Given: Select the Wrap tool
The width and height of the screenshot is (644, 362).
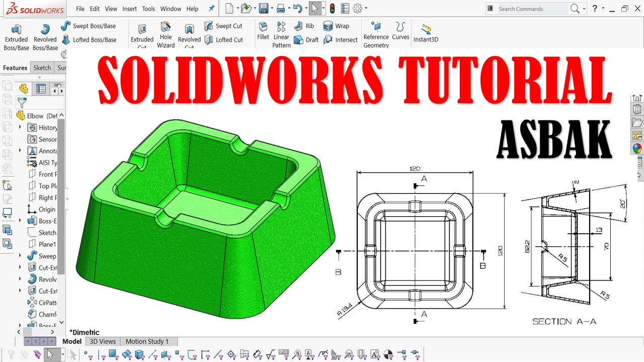Looking at the screenshot, I should point(336,26).
